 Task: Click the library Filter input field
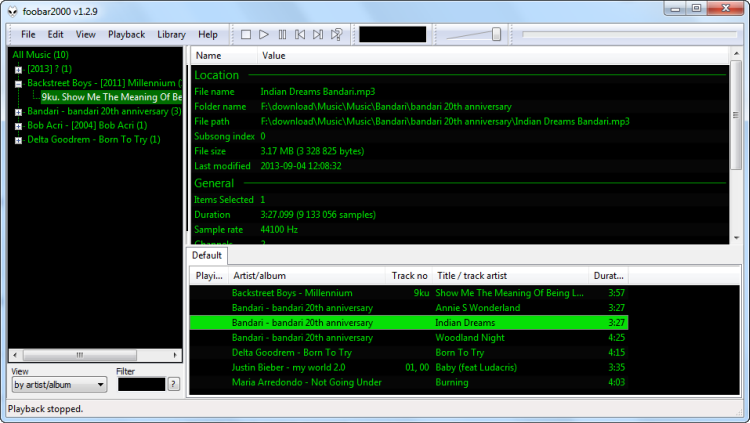[x=141, y=384]
